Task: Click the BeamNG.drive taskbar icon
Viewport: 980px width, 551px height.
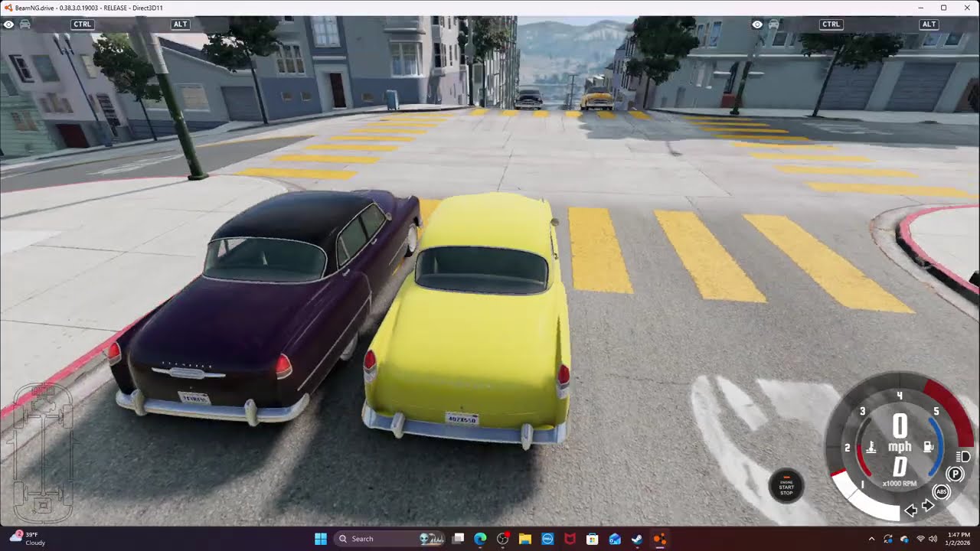Action: point(659,539)
